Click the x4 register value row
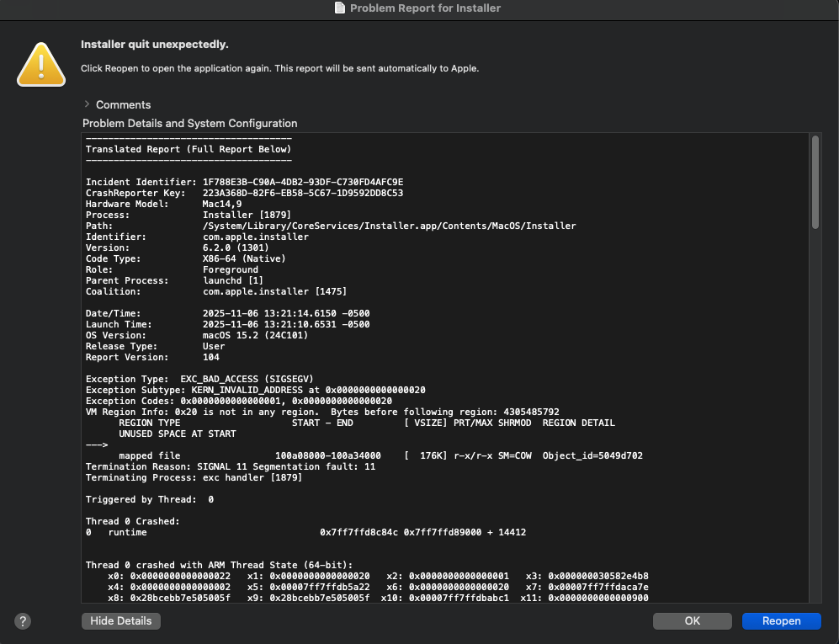The image size is (839, 644). point(378,588)
